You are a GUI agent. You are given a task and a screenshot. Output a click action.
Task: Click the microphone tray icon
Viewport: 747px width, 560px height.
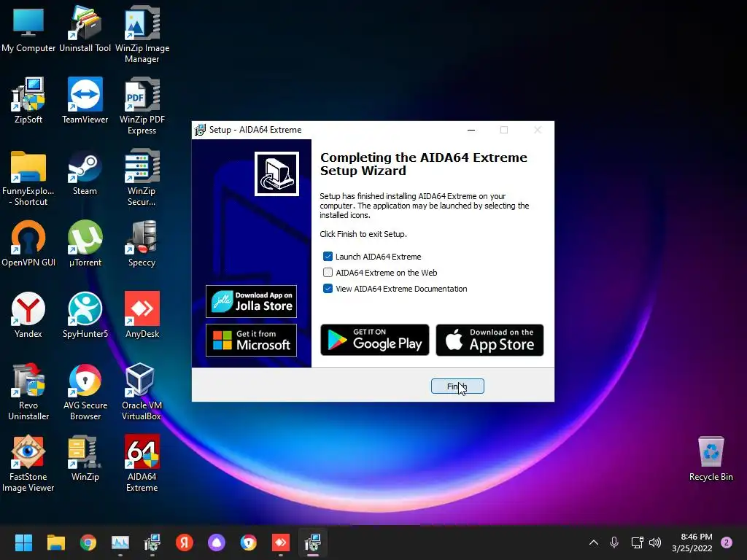[x=614, y=542]
